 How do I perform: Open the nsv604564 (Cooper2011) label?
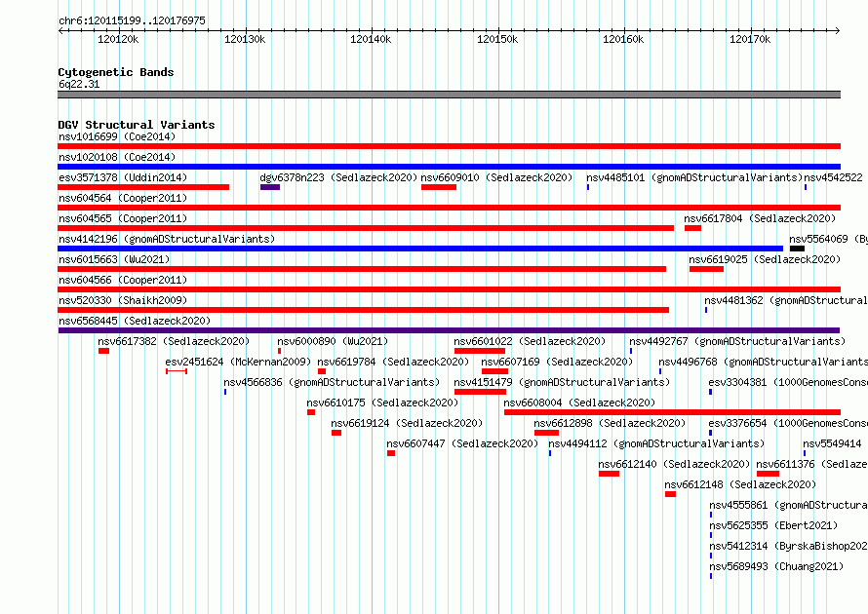tap(123, 198)
